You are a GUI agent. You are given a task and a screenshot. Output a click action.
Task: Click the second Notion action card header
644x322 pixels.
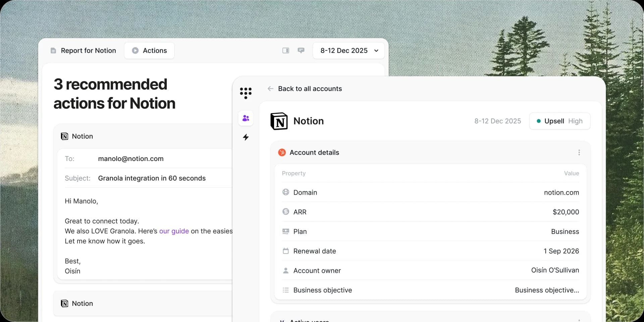(82, 304)
